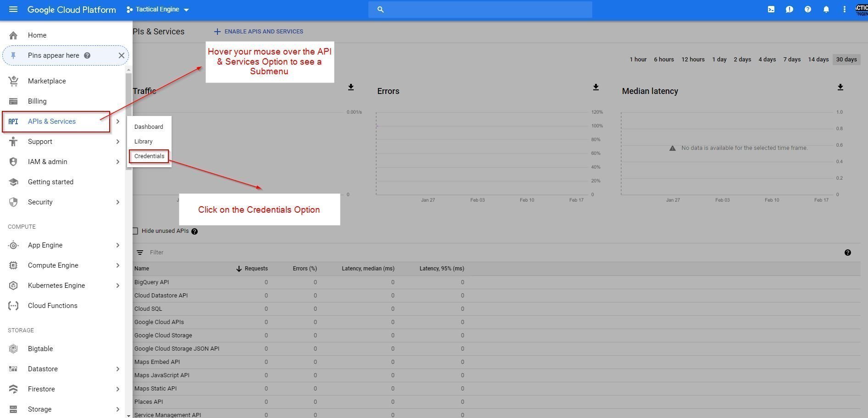Viewport: 868px width, 418px height.
Task: Click the Firestore icon
Action: (x=13, y=389)
